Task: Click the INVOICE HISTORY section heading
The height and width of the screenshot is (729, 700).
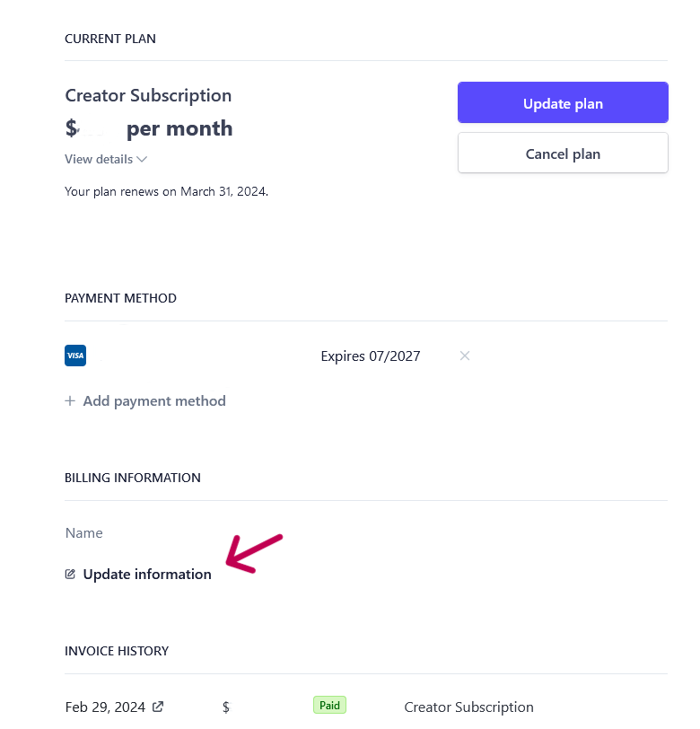Action: [117, 651]
